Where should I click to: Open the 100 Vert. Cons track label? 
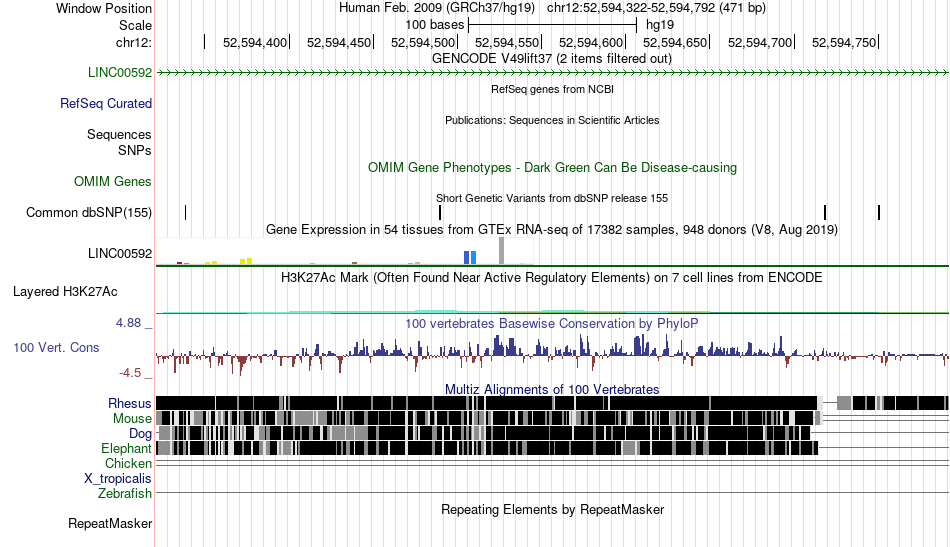pos(56,348)
